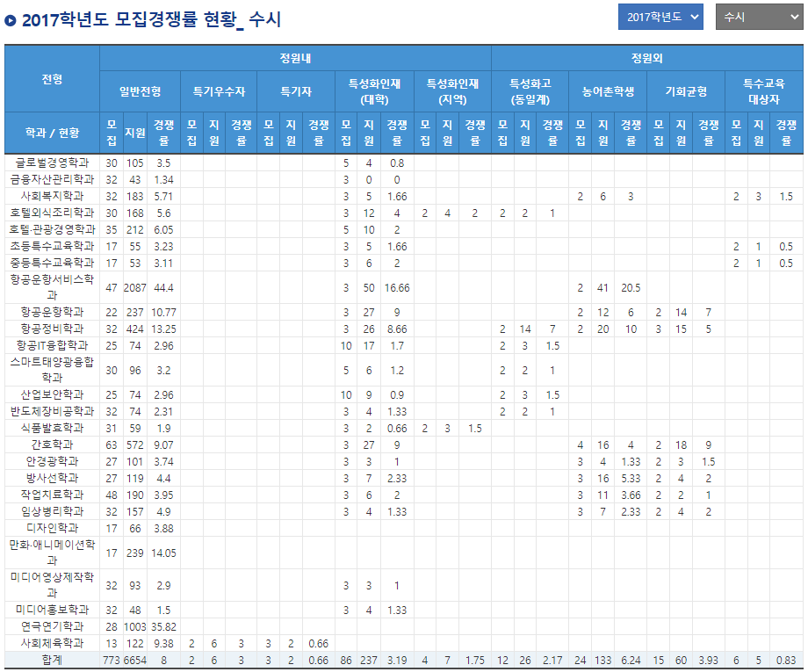This screenshot has width=808, height=672.
Task: Select the 호텔외식조리학과 row label
Action: coord(52,213)
